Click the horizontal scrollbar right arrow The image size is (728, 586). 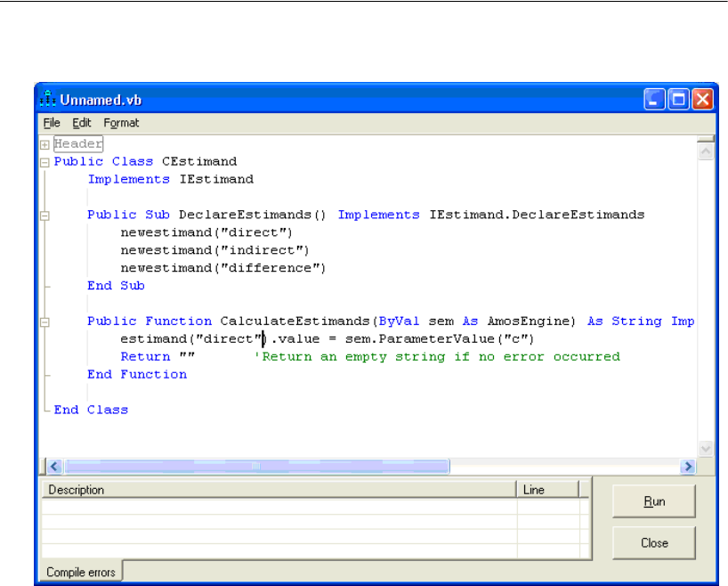coord(688,466)
